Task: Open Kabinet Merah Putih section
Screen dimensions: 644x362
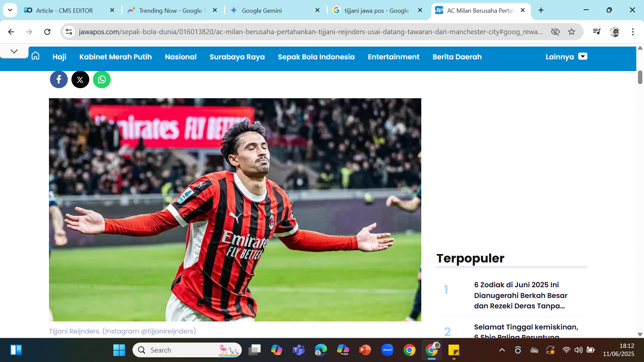Action: 115,57
